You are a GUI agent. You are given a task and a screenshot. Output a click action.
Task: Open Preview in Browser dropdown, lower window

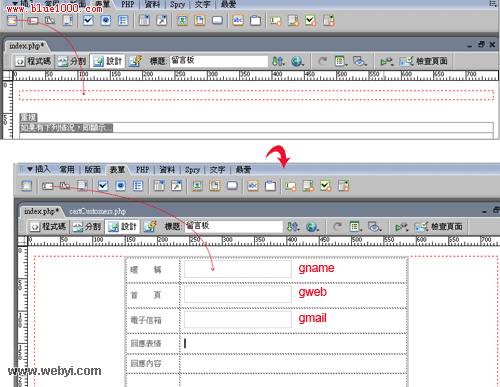click(312, 227)
